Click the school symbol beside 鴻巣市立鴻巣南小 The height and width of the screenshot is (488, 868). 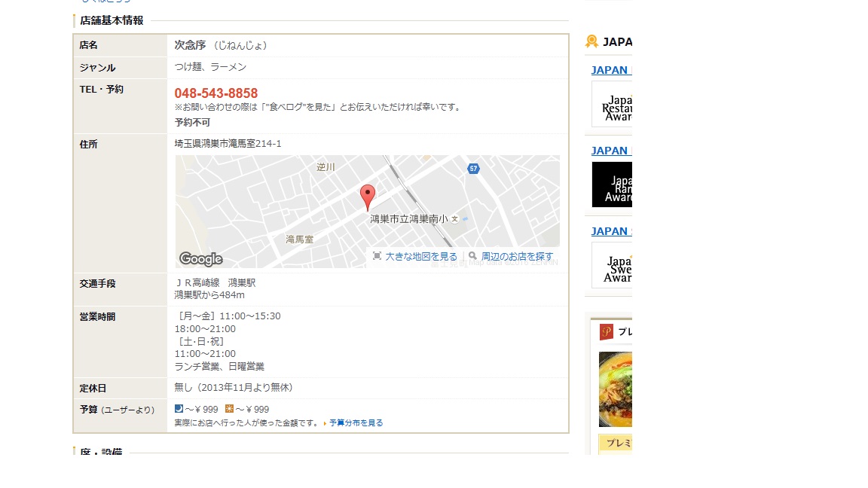(455, 219)
